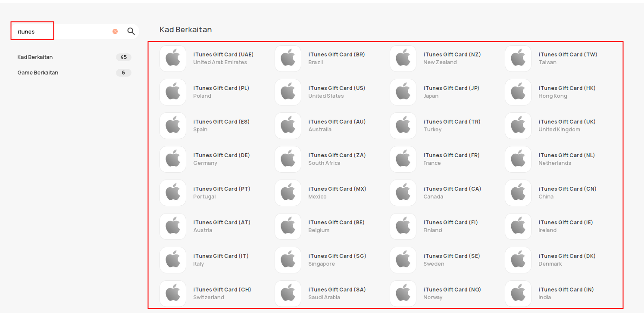This screenshot has height=313, width=644.
Task: Click Apple icon for China gift card
Action: pyautogui.click(x=518, y=193)
